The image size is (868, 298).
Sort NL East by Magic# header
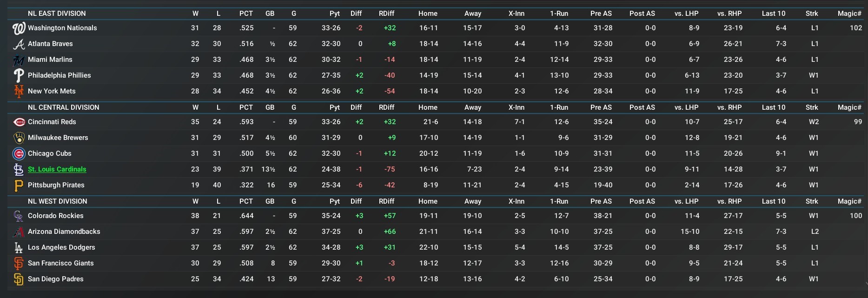pyautogui.click(x=849, y=13)
